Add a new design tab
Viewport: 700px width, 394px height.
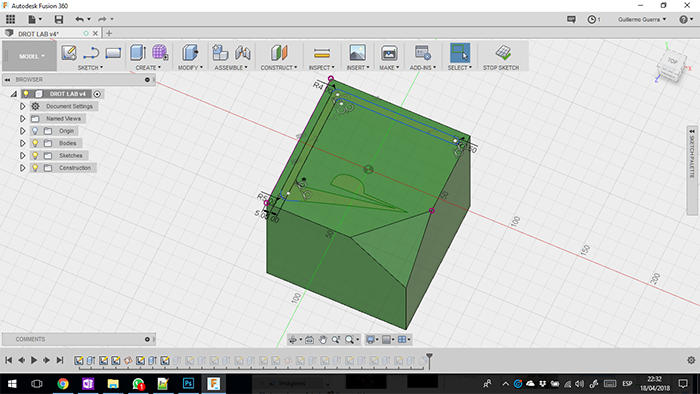[109, 33]
